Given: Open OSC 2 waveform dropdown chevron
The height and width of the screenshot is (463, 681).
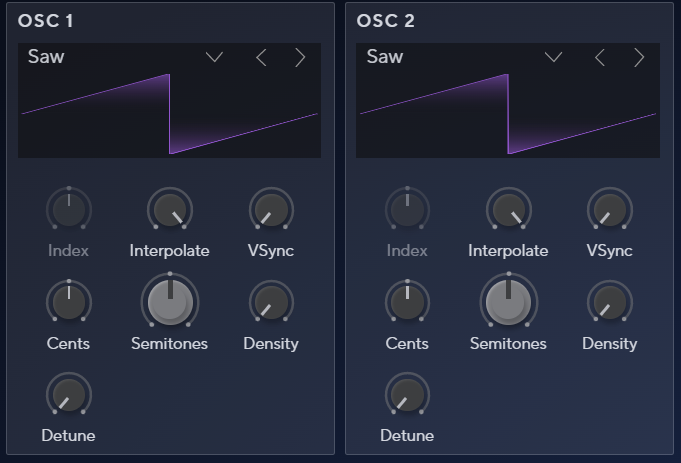Looking at the screenshot, I should [553, 57].
